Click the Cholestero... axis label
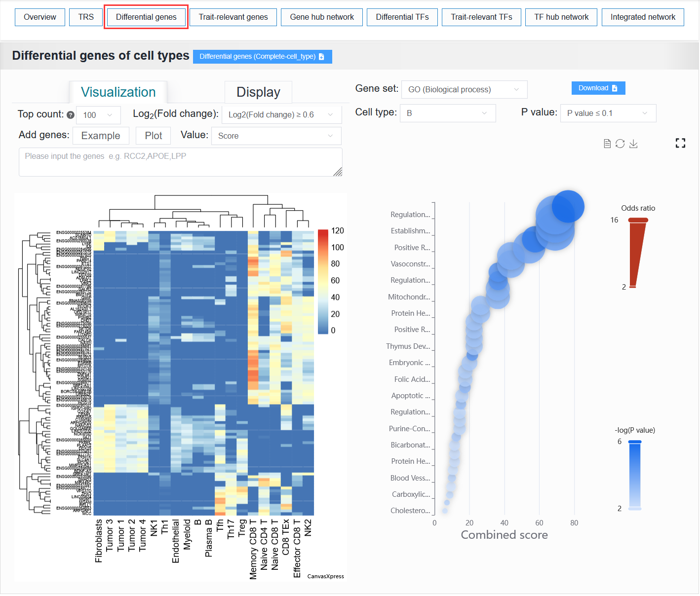 (x=410, y=511)
